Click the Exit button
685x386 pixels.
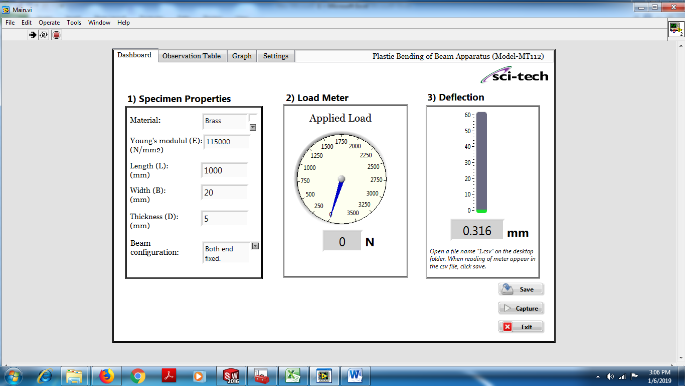521,327
